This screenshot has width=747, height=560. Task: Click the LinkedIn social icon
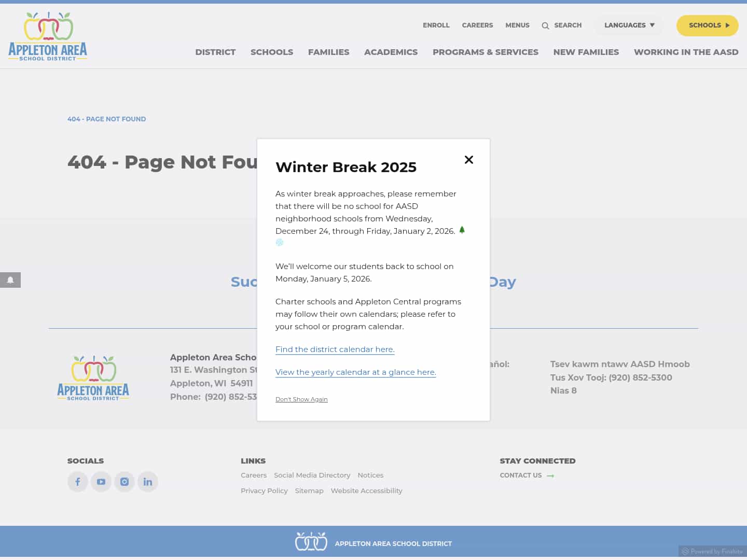pyautogui.click(x=147, y=481)
